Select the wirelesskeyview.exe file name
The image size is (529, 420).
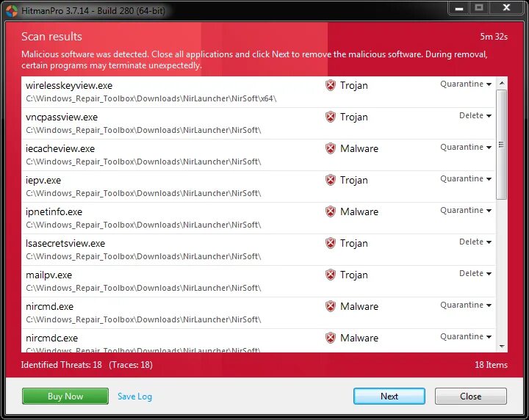point(69,86)
